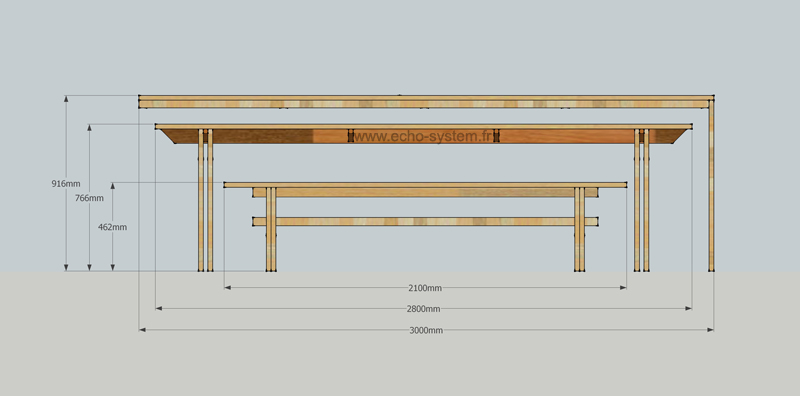This screenshot has height=396, width=800.
Task: Click the www.echo-system.fr watermark text
Action: 423,136
